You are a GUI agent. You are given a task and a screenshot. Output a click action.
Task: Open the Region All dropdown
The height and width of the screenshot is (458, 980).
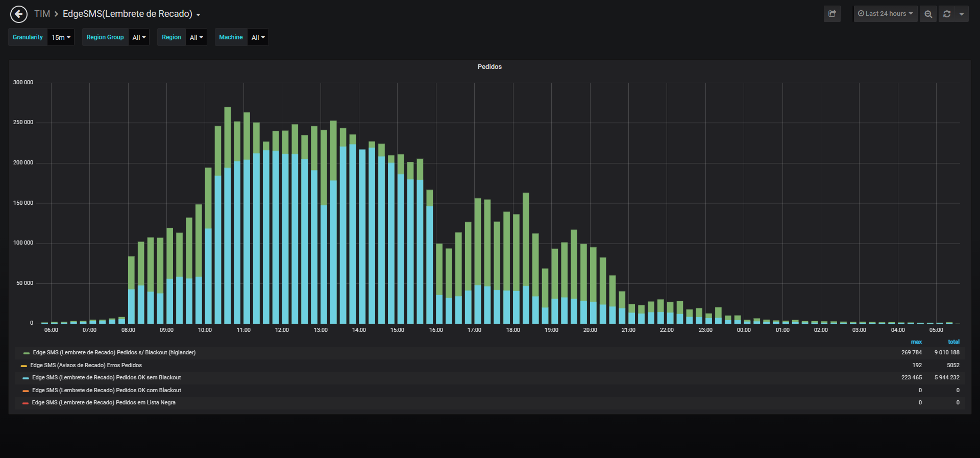pyautogui.click(x=196, y=37)
